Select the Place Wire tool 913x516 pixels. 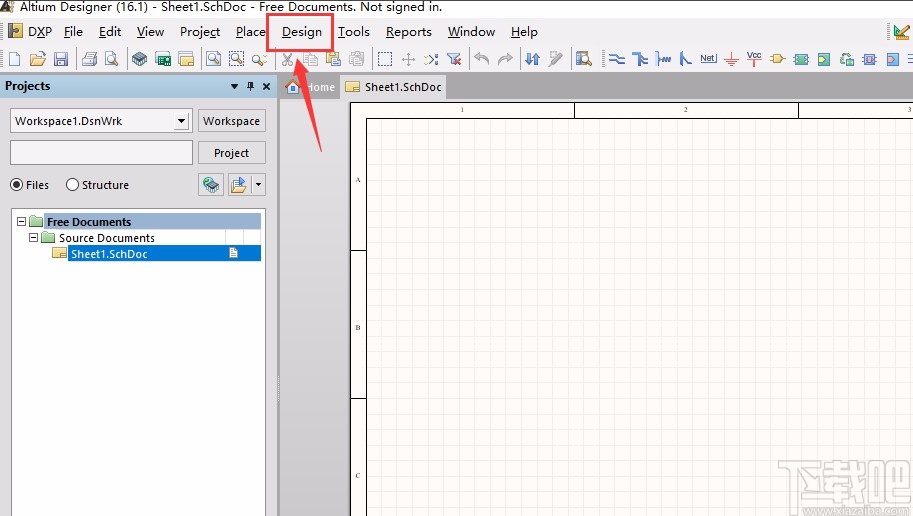tap(617, 59)
